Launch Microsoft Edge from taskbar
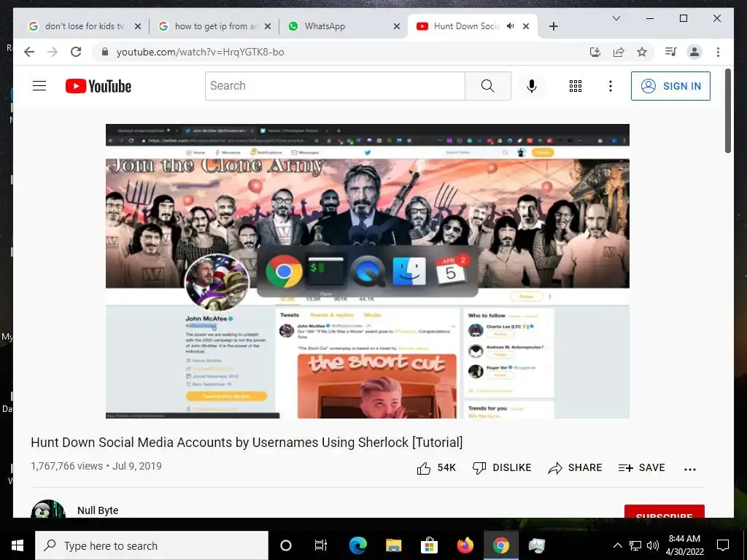The height and width of the screenshot is (560, 747). 357,545
